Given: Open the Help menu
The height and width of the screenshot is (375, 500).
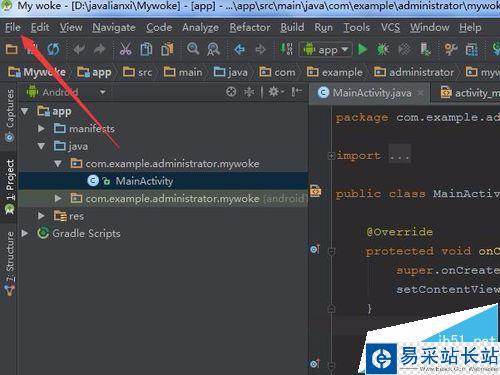Looking at the screenshot, I should tap(470, 27).
